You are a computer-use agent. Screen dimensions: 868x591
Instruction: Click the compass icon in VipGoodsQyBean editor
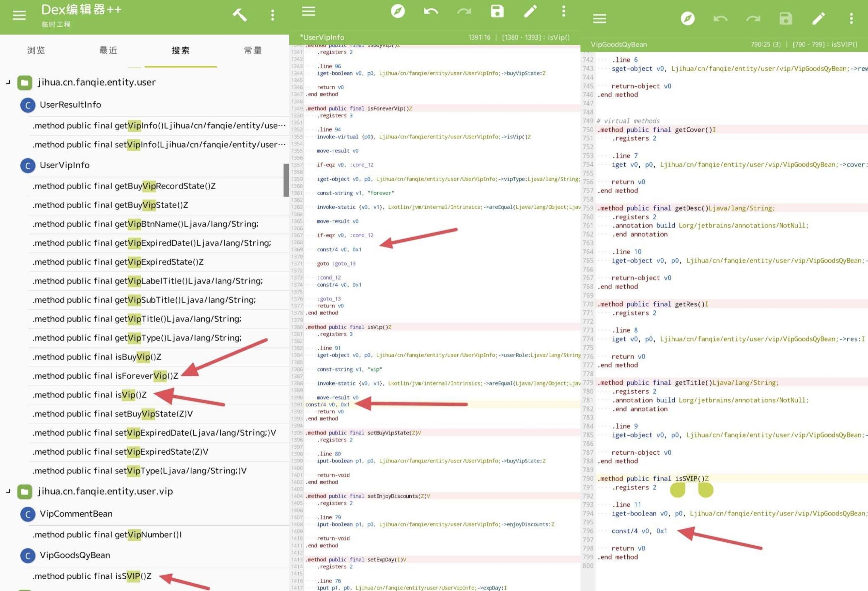click(687, 18)
